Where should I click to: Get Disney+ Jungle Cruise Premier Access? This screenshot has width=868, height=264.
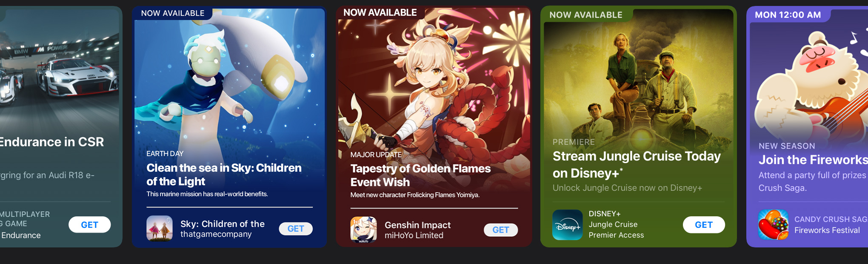[704, 224]
